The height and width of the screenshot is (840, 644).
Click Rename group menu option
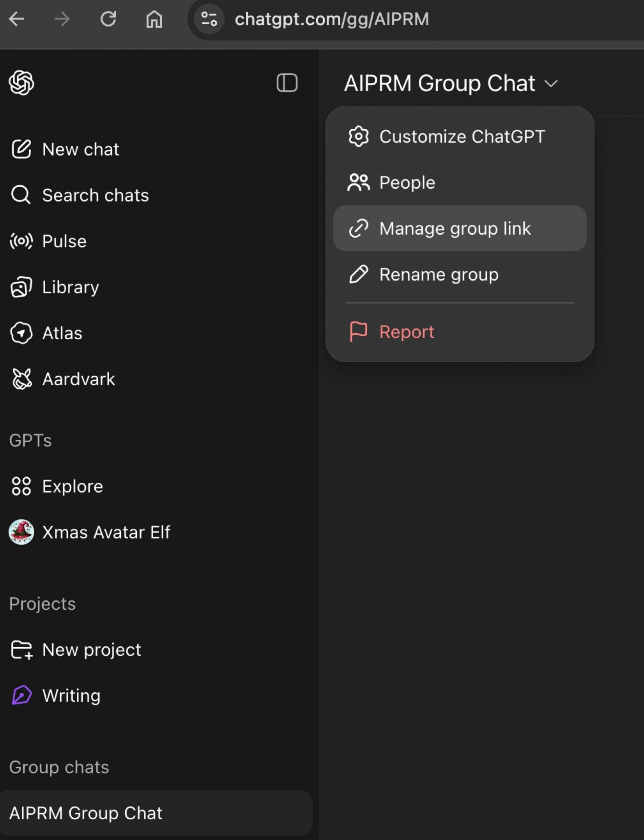[438, 274]
